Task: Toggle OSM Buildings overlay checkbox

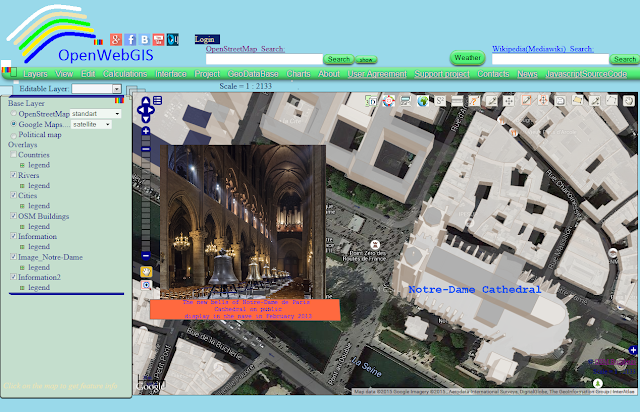Action: click(13, 216)
